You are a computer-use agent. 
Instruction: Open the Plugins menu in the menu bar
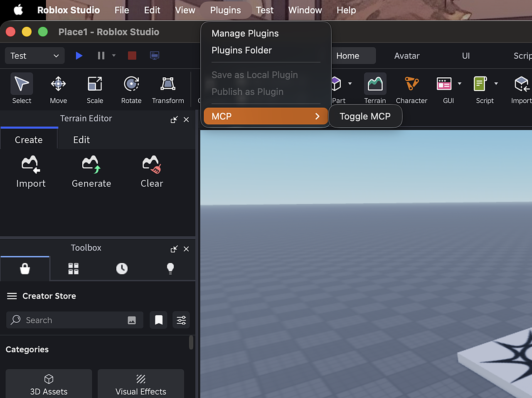click(x=226, y=10)
